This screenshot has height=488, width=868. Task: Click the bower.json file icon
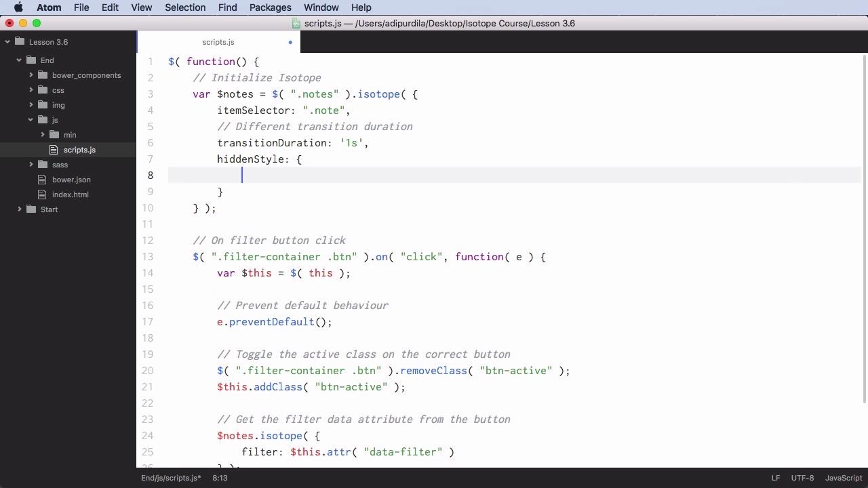point(43,180)
